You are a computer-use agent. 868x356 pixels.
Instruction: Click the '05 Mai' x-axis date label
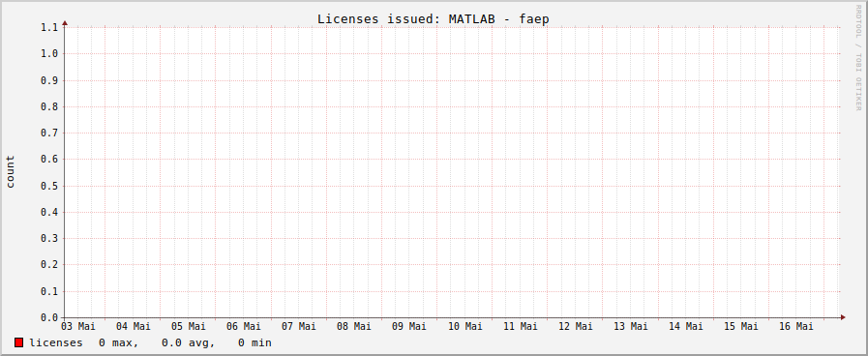[189, 326]
